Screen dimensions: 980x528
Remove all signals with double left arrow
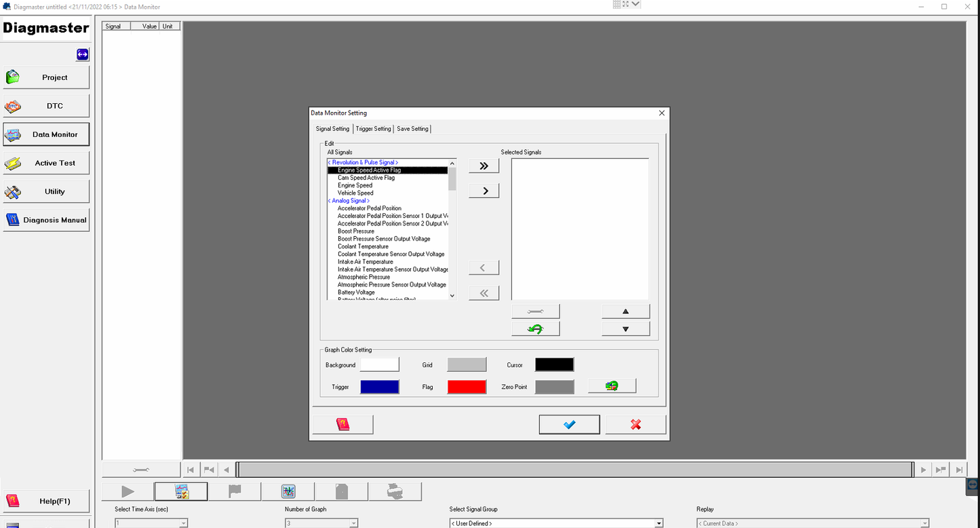[x=484, y=293]
